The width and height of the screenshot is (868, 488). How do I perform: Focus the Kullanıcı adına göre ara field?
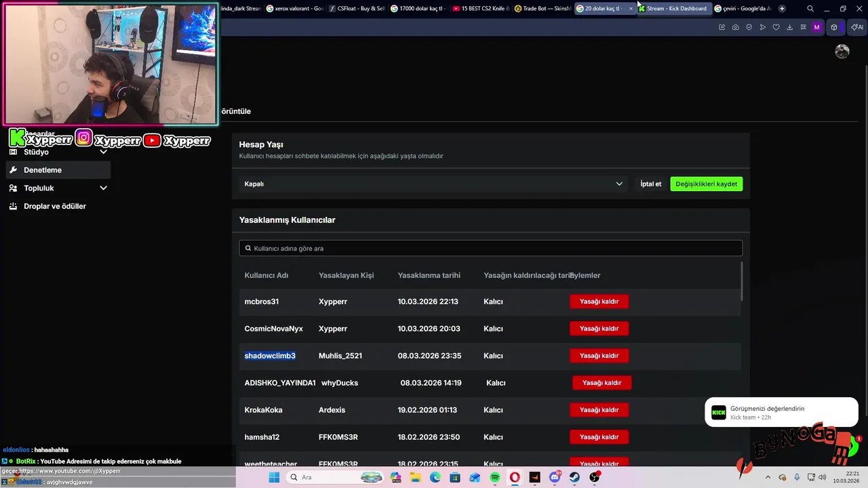[x=490, y=248]
